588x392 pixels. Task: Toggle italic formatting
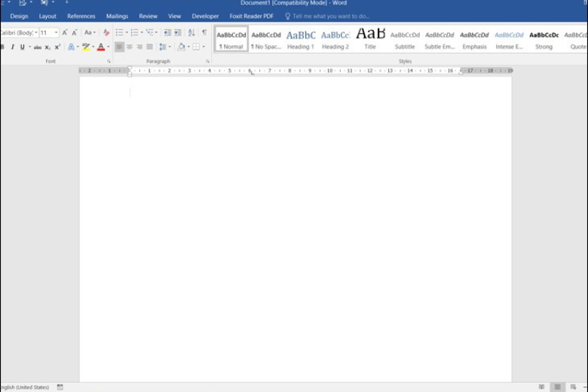click(12, 47)
